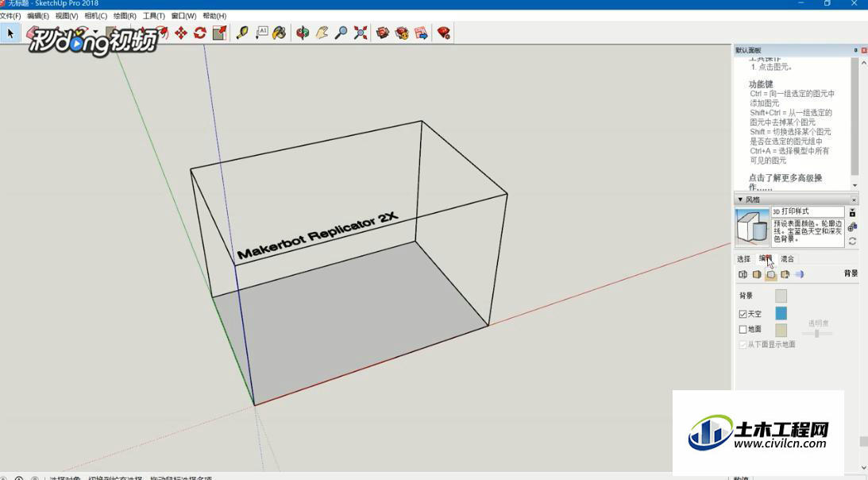This screenshot has height=480, width=868.
Task: Switch to the 混合 style tab
Action: [787, 259]
